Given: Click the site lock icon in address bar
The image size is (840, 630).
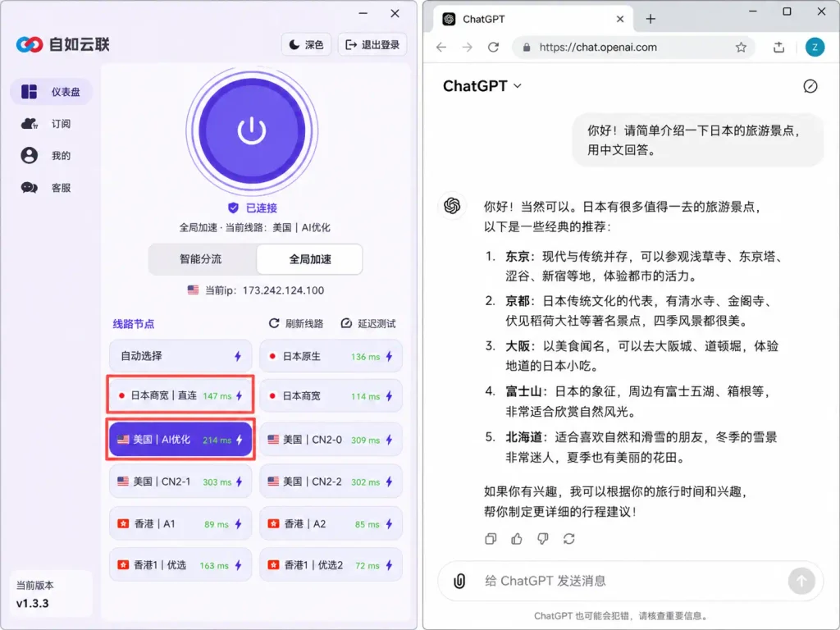Looking at the screenshot, I should [527, 47].
